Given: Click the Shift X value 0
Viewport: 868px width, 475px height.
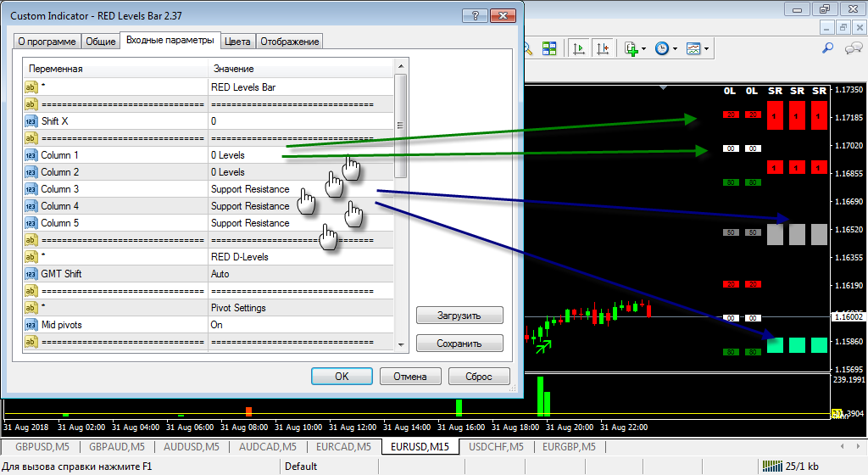Looking at the screenshot, I should click(x=214, y=121).
